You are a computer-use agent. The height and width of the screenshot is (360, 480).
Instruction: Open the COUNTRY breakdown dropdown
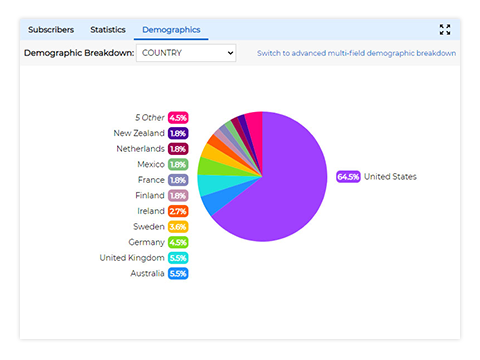coord(186,53)
